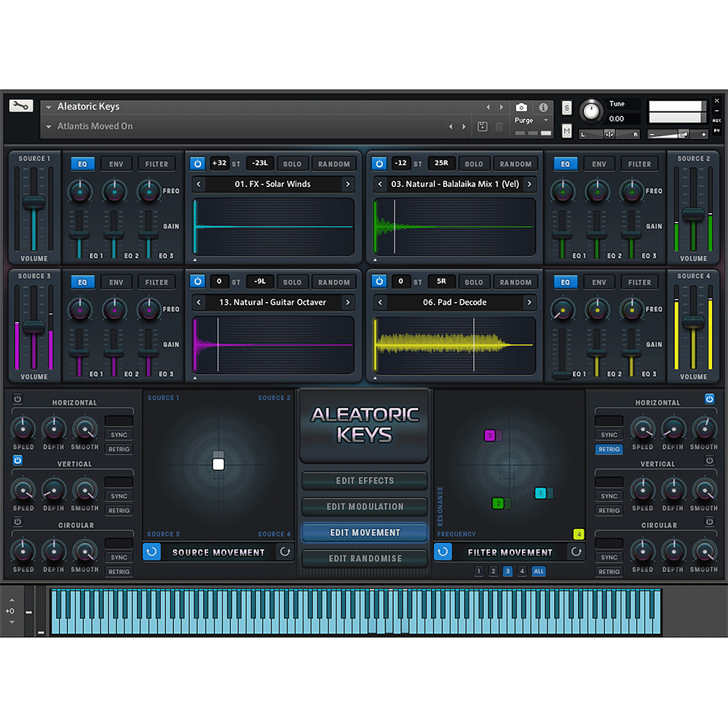This screenshot has height=727, width=728.
Task: Click the trash delete preset icon
Action: (499, 127)
